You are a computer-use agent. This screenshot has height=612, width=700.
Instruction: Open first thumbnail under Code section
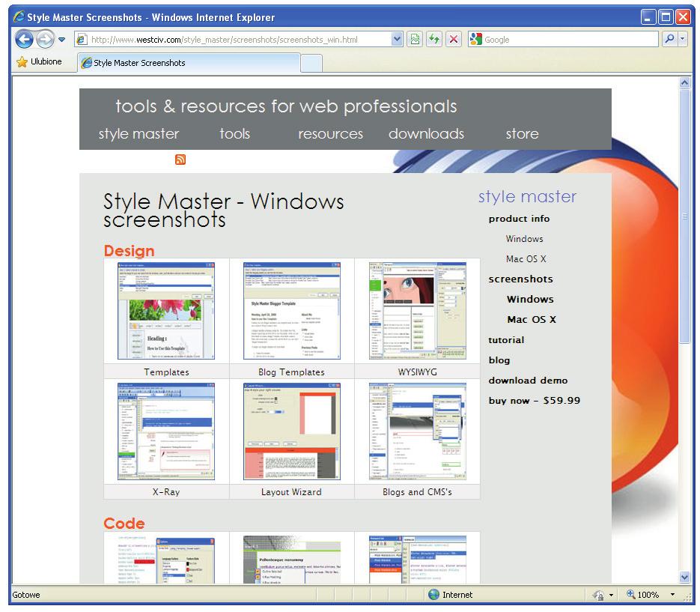coord(166,560)
